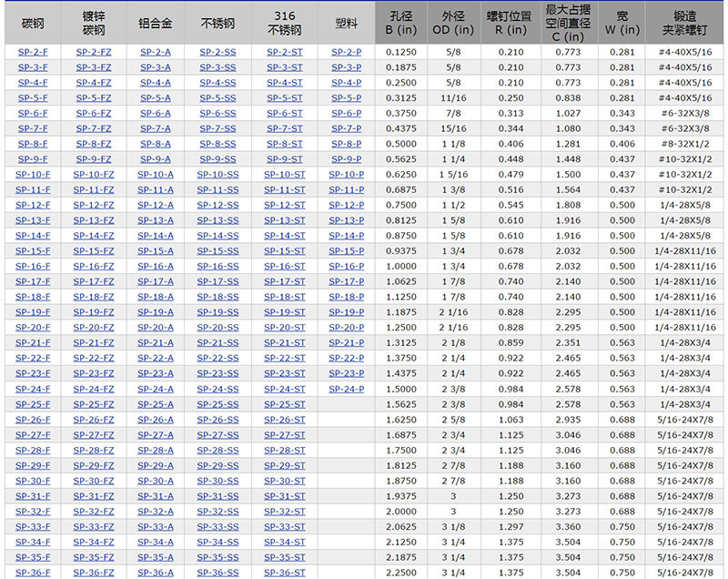
Task: Open the SP-8-A aluminum part link
Action: point(156,144)
